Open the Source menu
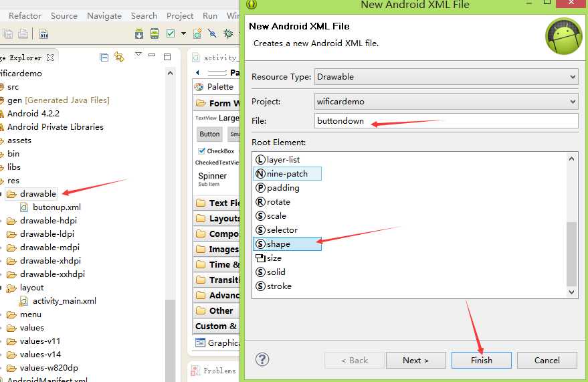 pos(64,16)
